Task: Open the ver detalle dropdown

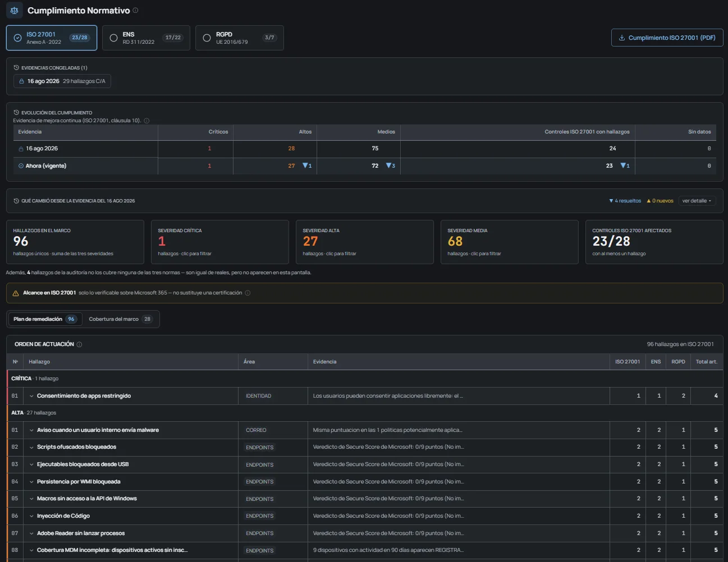Action: point(697,201)
